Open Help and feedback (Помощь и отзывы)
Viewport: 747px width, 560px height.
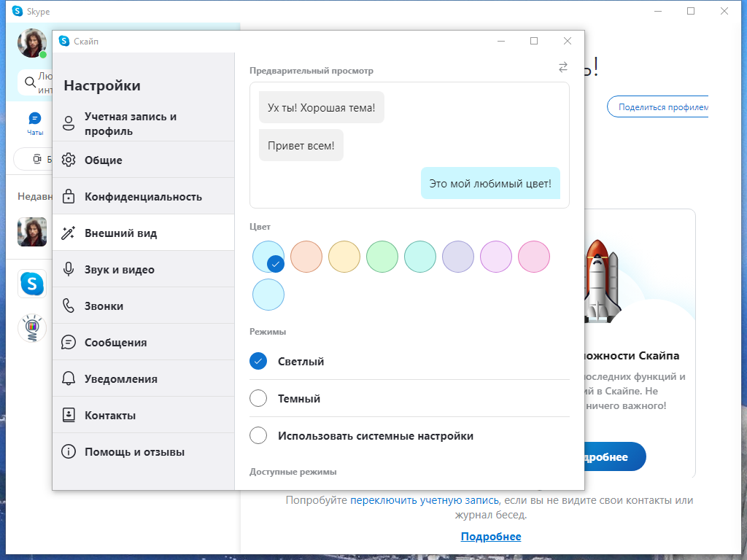tap(144, 451)
